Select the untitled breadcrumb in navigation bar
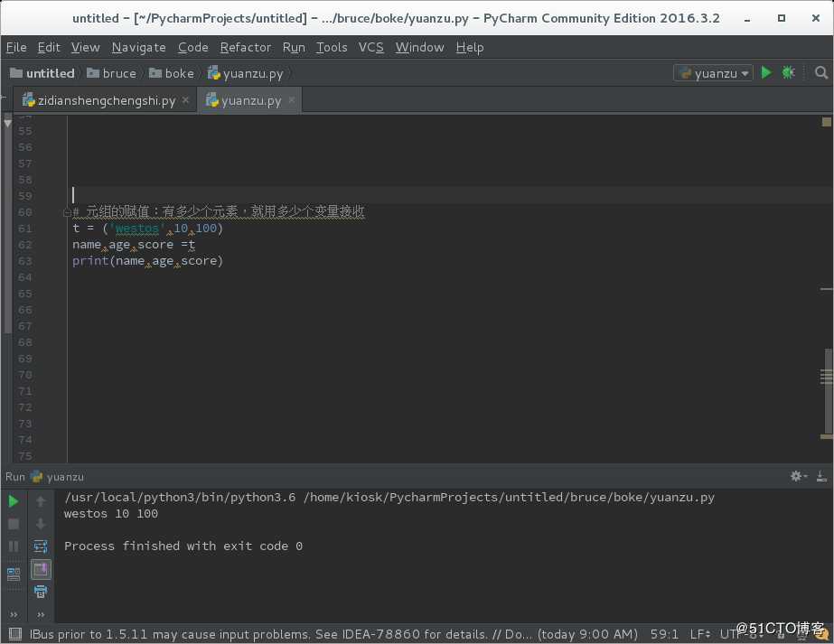834x644 pixels. point(42,73)
